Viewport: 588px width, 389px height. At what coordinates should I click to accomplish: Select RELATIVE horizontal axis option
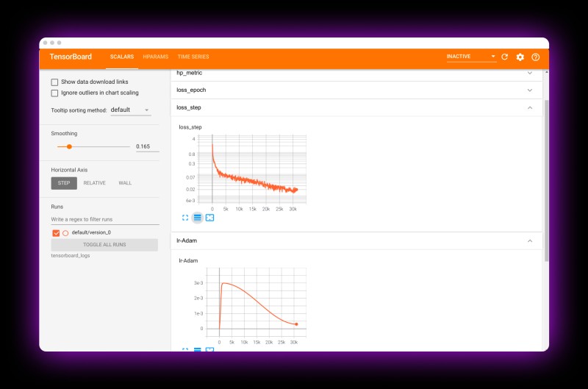pos(95,183)
